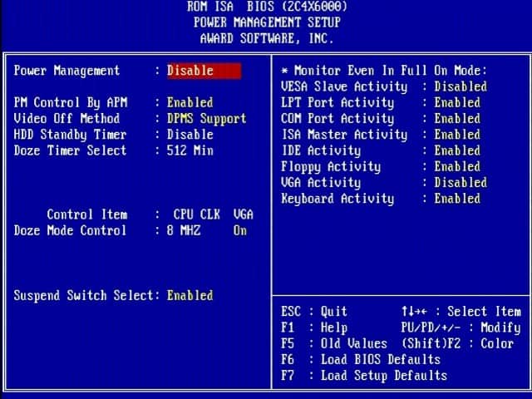Click the AWARD SOFTWARE, INC. title line
532x399 pixels.
pyautogui.click(x=267, y=38)
